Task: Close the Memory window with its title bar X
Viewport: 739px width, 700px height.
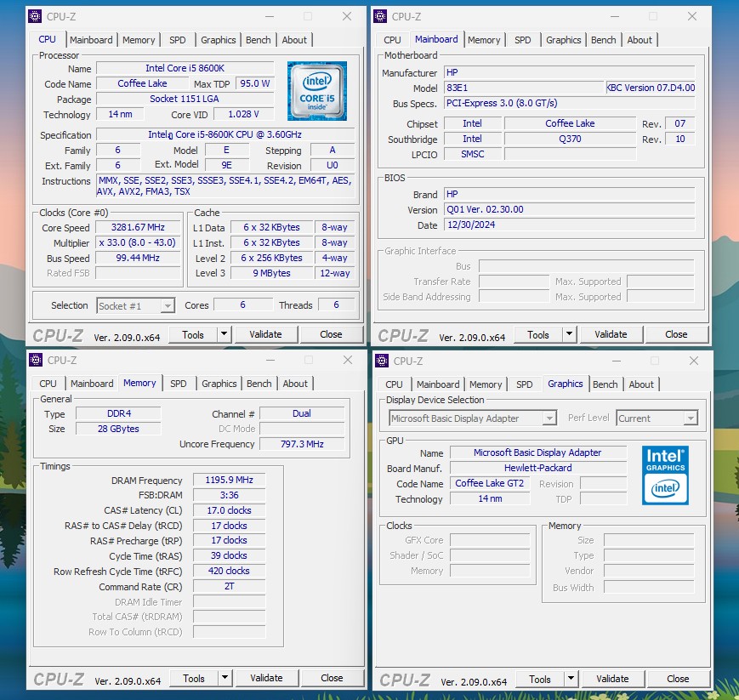Action: click(348, 360)
